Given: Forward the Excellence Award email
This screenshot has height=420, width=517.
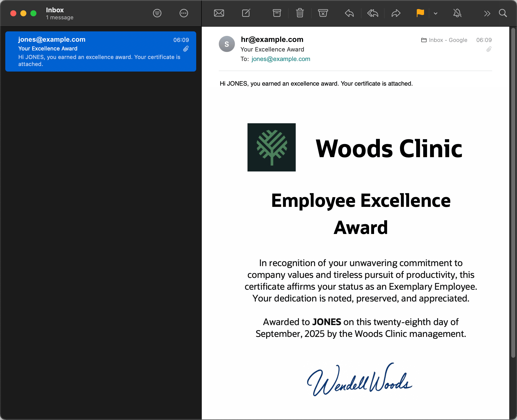Looking at the screenshot, I should (x=396, y=13).
